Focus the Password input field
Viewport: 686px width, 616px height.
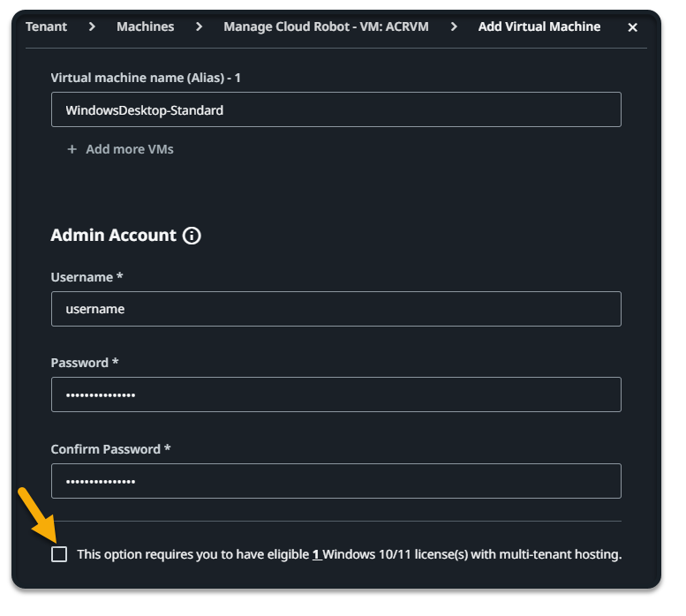pyautogui.click(x=336, y=394)
